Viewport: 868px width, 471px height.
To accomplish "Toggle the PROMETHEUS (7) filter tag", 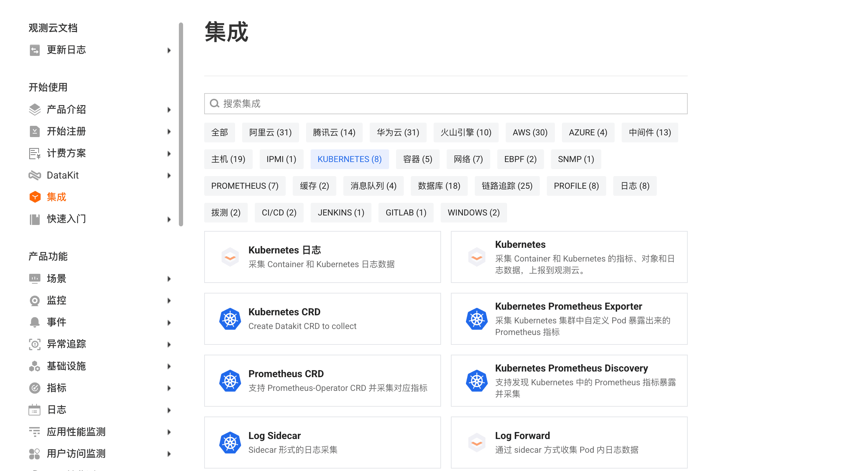I will [245, 186].
